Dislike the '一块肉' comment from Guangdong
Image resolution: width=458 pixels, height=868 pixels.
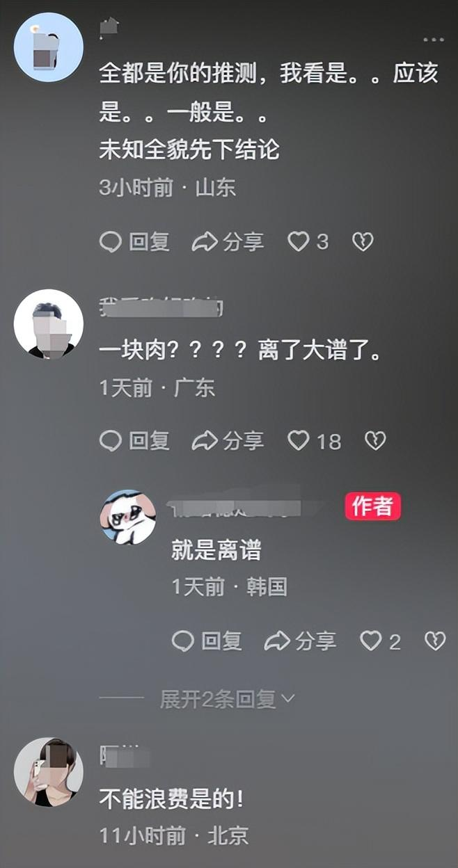[375, 441]
